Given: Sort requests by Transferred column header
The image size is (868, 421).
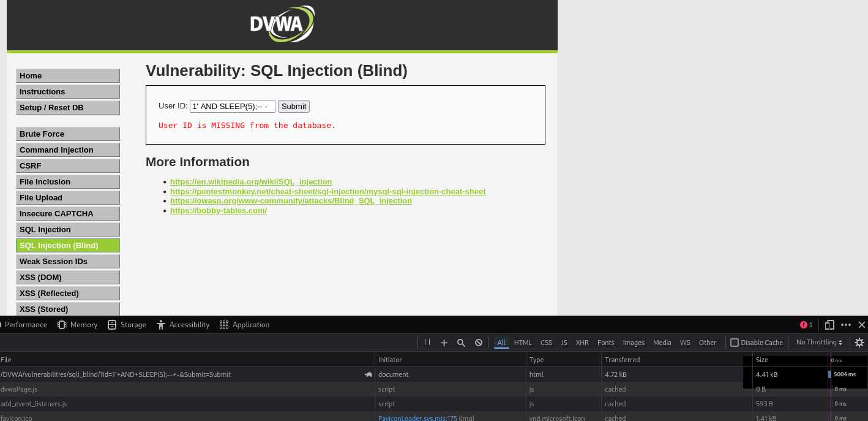Looking at the screenshot, I should point(622,360).
